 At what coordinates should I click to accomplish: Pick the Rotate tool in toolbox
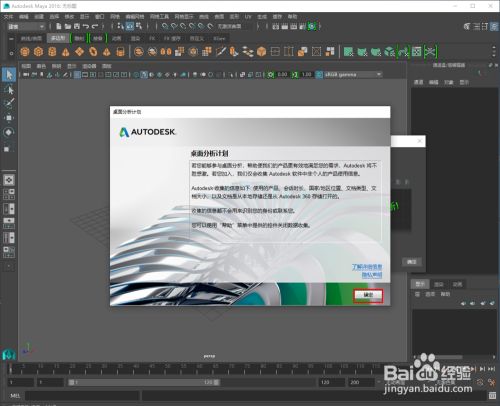9,132
